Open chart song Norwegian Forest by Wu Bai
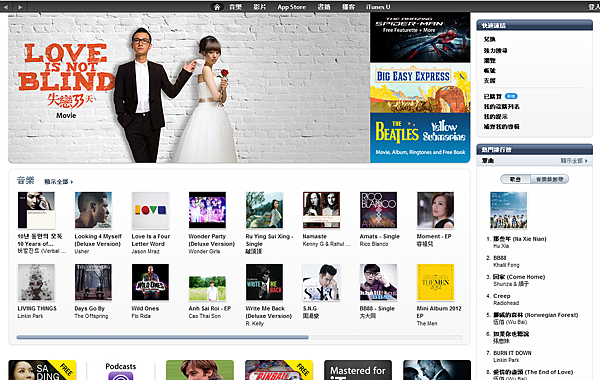The width and height of the screenshot is (600, 380). point(536,315)
